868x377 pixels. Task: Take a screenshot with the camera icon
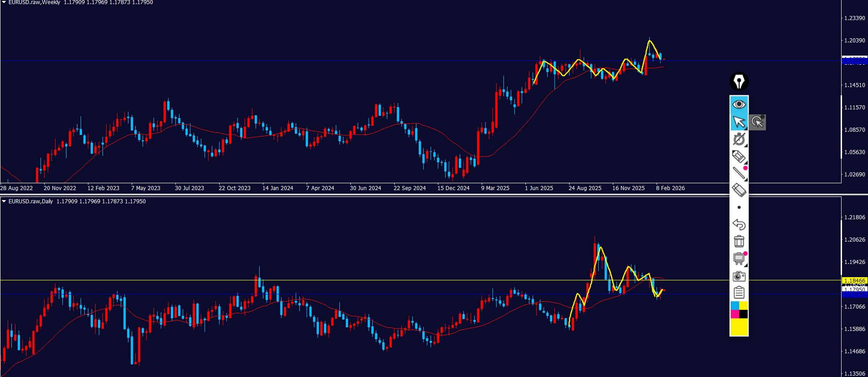(739, 276)
